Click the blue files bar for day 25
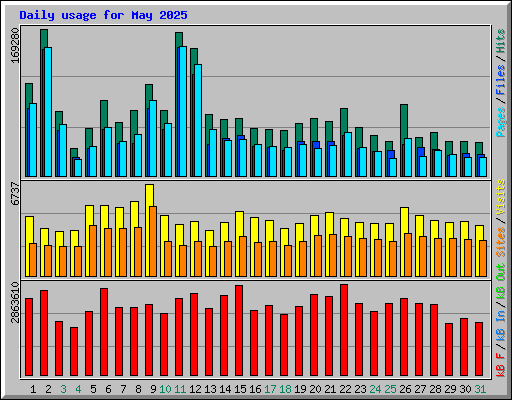This screenshot has height=400, width=512. click(391, 154)
